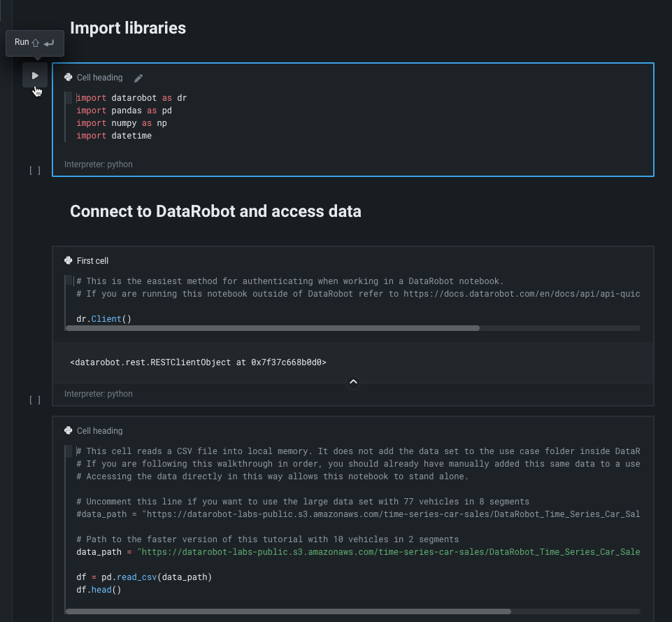Collapse the RESTClientObject output with the chevron
The image size is (672, 622).
click(353, 382)
